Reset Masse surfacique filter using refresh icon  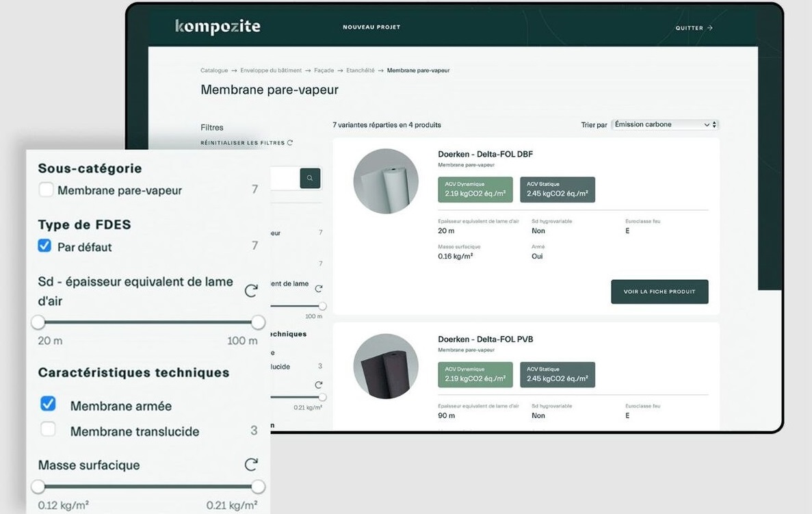pyautogui.click(x=251, y=465)
